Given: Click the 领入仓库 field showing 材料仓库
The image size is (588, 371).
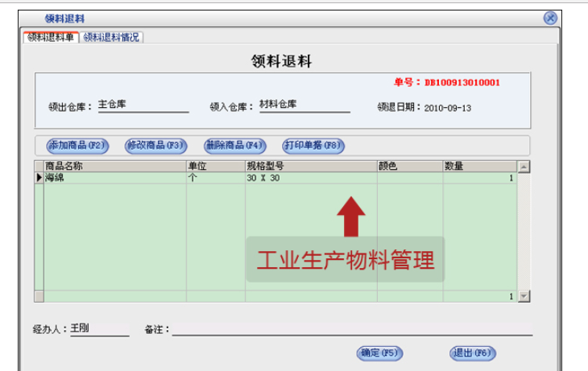Looking at the screenshot, I should coord(304,105).
